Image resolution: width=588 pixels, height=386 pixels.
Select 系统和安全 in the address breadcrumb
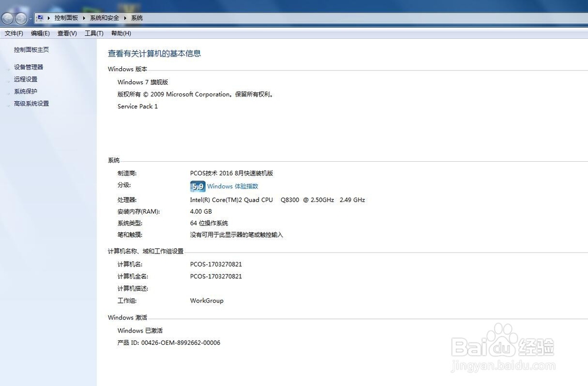point(104,18)
